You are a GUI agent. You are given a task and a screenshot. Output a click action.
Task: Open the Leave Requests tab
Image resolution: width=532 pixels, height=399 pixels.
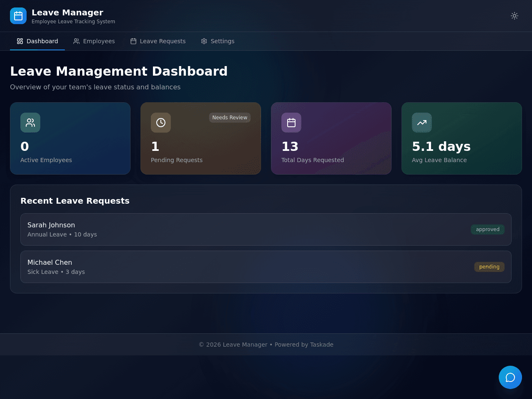(158, 41)
